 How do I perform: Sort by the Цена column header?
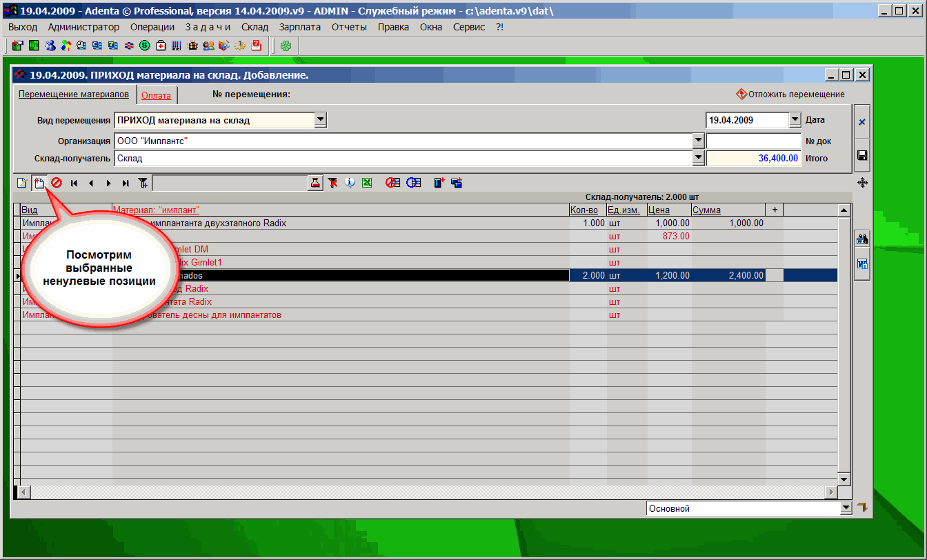(659, 210)
